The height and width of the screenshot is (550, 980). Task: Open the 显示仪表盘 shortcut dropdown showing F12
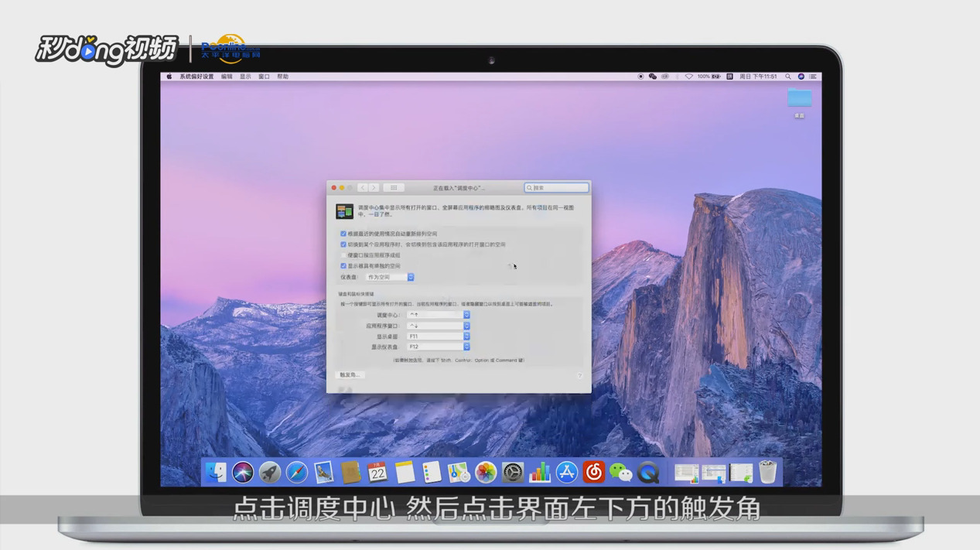pos(439,347)
